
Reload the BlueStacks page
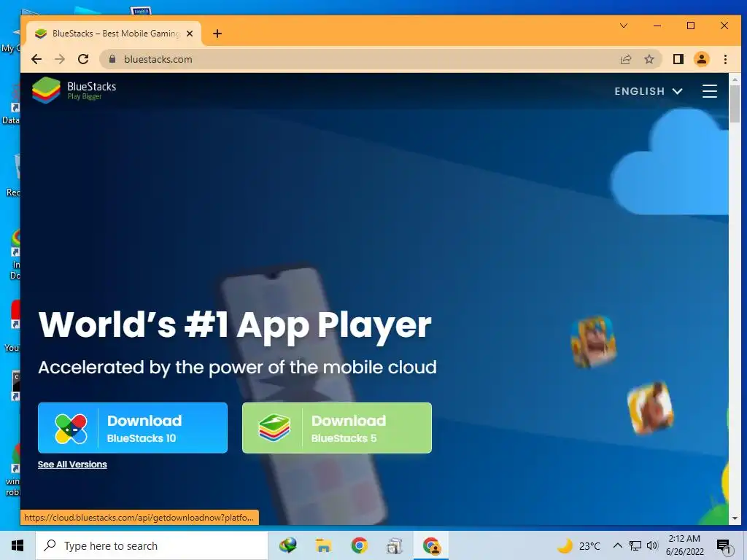(x=83, y=59)
